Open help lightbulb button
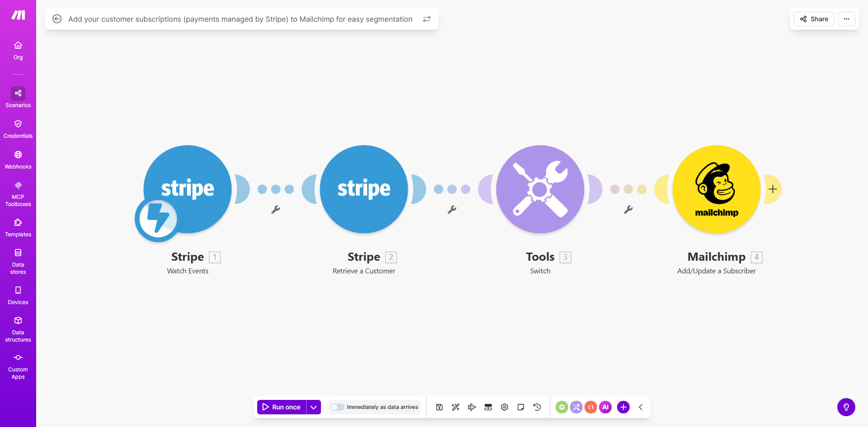 coord(846,407)
